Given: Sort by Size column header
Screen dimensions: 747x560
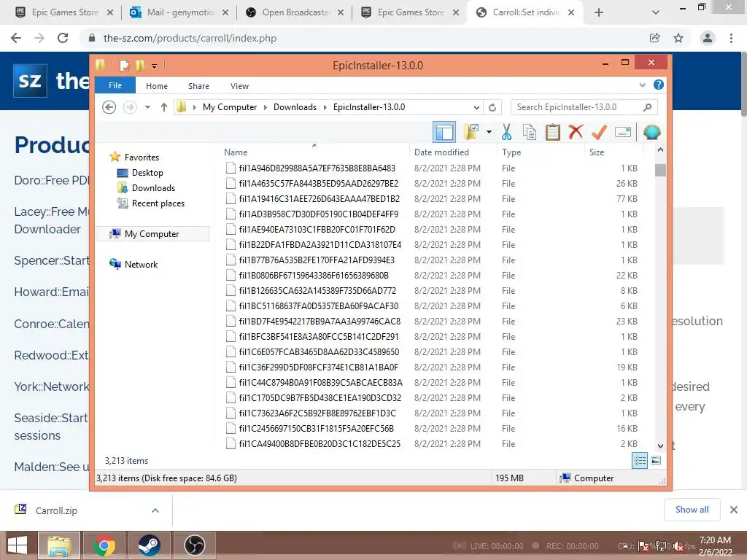Looking at the screenshot, I should [x=614, y=152].
